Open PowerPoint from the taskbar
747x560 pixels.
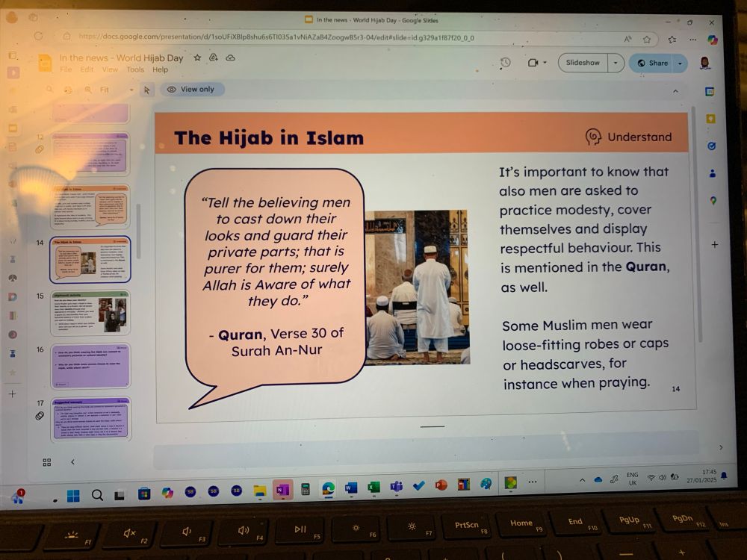tap(441, 485)
